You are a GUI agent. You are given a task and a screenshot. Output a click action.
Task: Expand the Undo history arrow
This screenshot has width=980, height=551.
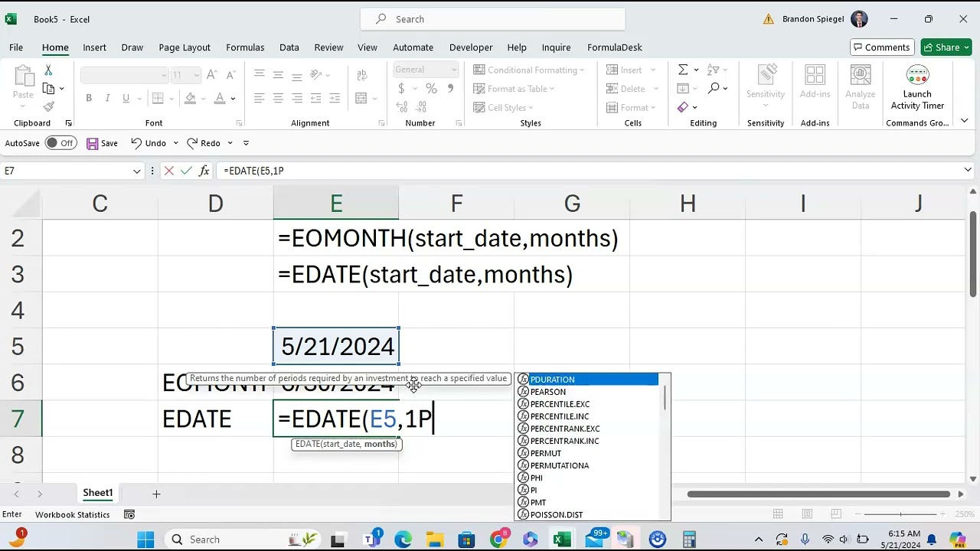[x=175, y=143]
